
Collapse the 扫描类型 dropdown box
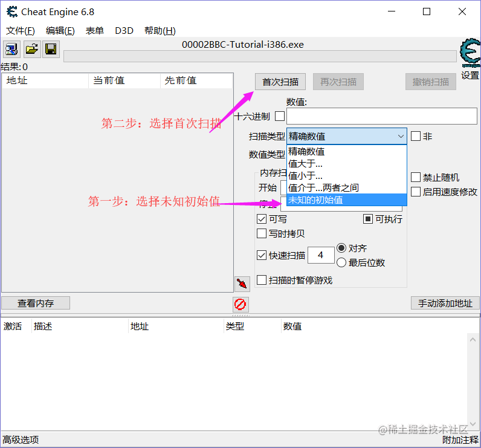347,136
